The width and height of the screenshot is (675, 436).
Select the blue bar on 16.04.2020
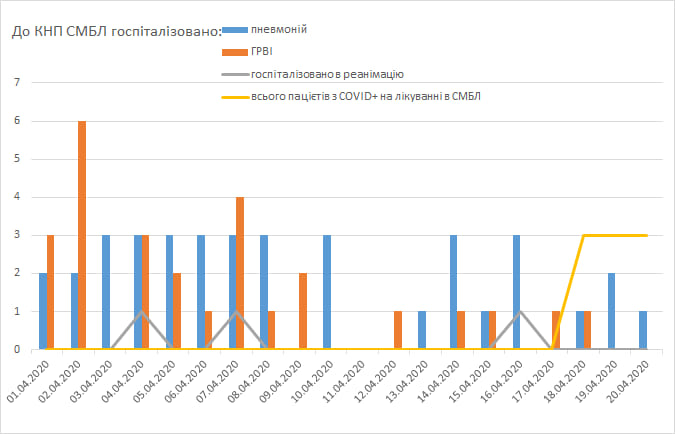(x=516, y=292)
